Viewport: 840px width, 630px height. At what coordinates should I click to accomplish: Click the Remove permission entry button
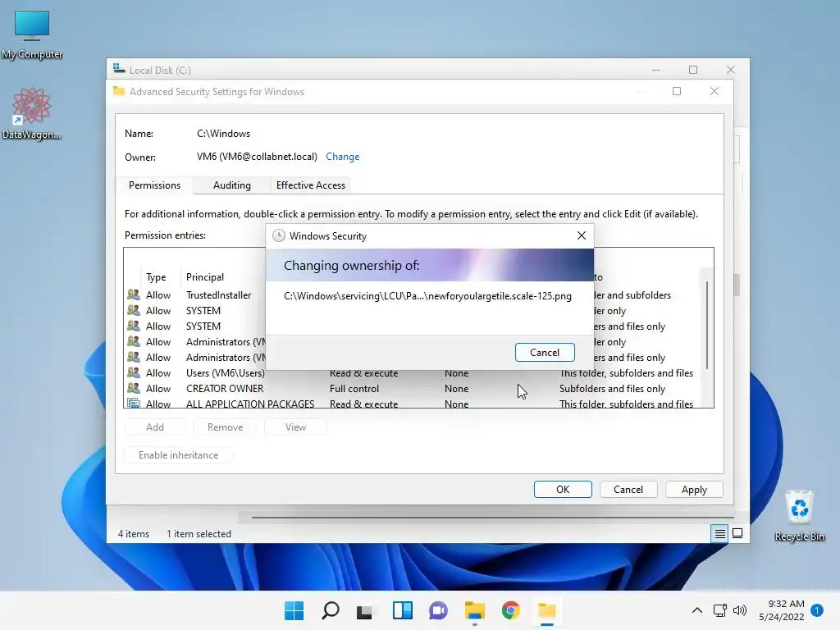225,427
